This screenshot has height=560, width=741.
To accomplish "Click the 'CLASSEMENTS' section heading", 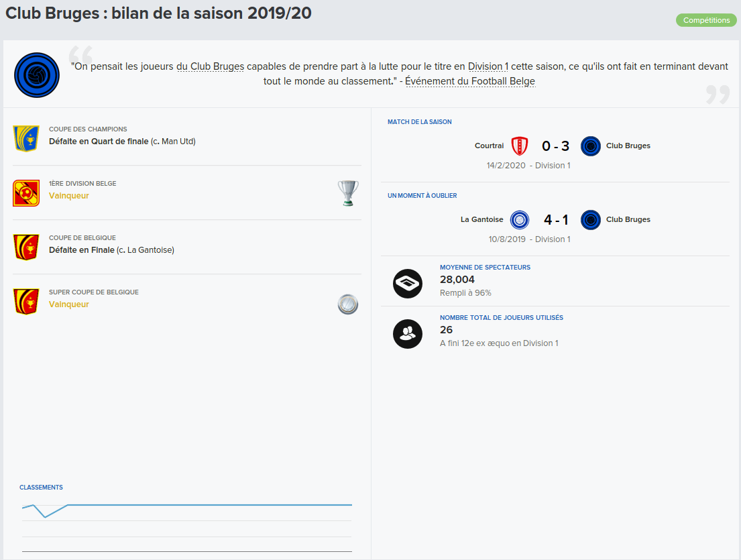I will click(41, 487).
